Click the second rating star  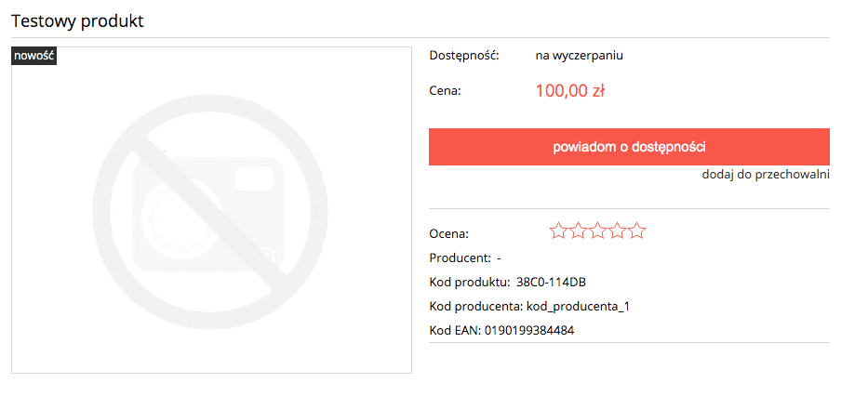578,231
